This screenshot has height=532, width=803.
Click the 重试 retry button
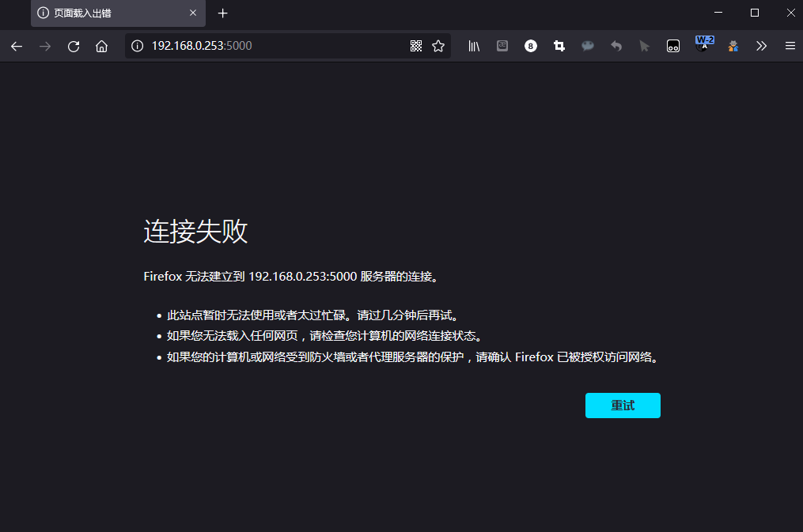click(x=623, y=406)
